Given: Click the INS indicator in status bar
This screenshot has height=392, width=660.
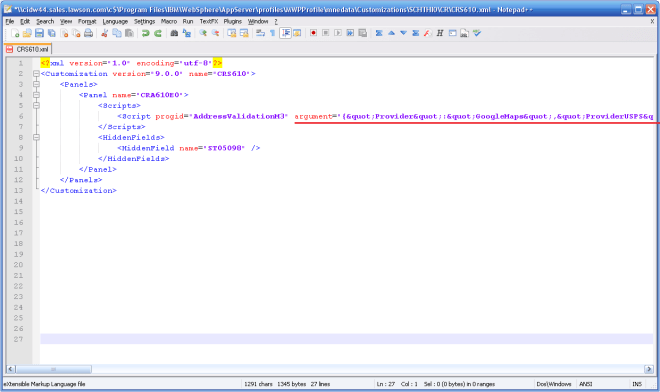Looking at the screenshot, I should point(637,384).
